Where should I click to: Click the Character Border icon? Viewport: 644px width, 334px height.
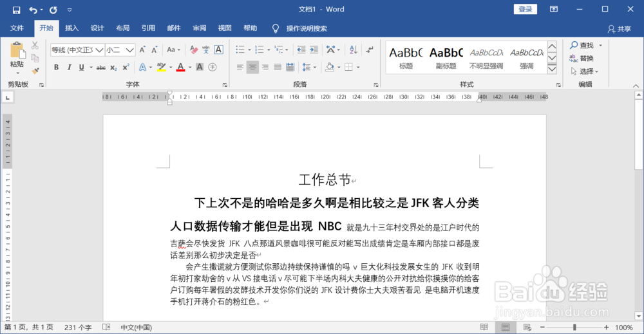(x=218, y=50)
